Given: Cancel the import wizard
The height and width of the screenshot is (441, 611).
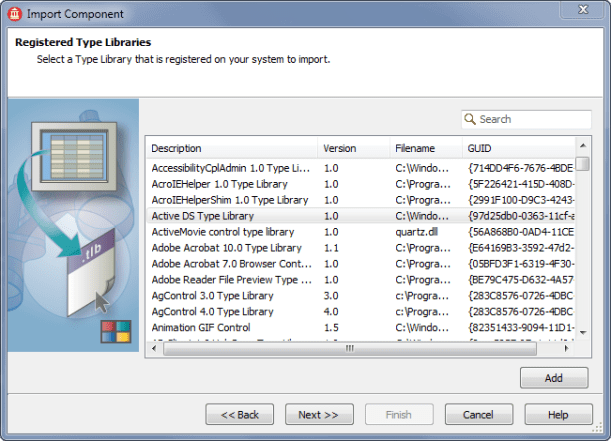Looking at the screenshot, I should tap(478, 415).
